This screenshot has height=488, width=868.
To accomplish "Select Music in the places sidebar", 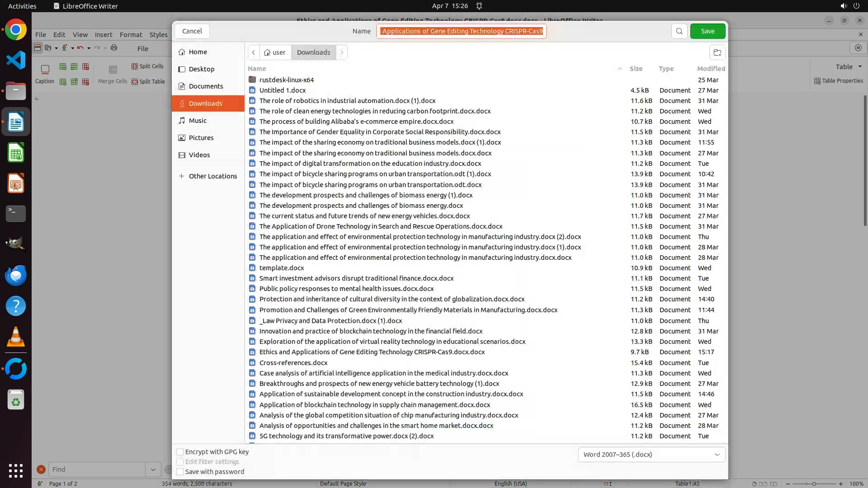I will click(198, 121).
